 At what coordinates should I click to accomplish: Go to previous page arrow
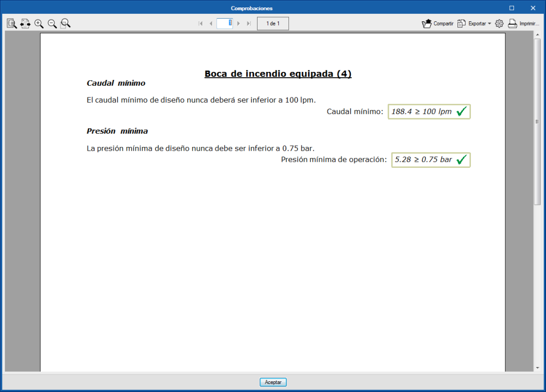[x=211, y=23]
